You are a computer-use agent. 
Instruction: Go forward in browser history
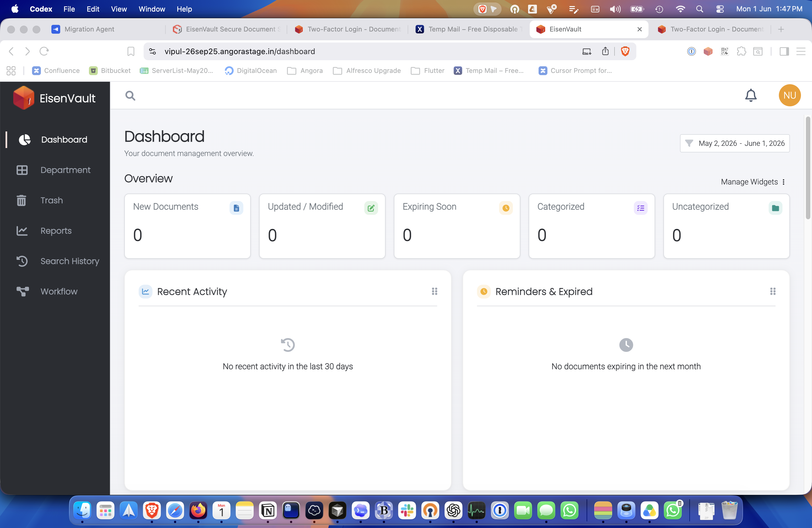(x=28, y=51)
